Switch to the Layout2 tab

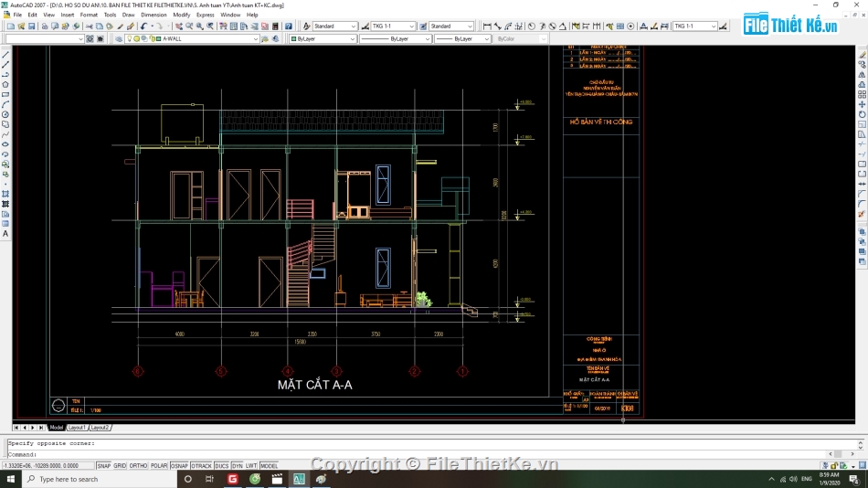pos(100,428)
